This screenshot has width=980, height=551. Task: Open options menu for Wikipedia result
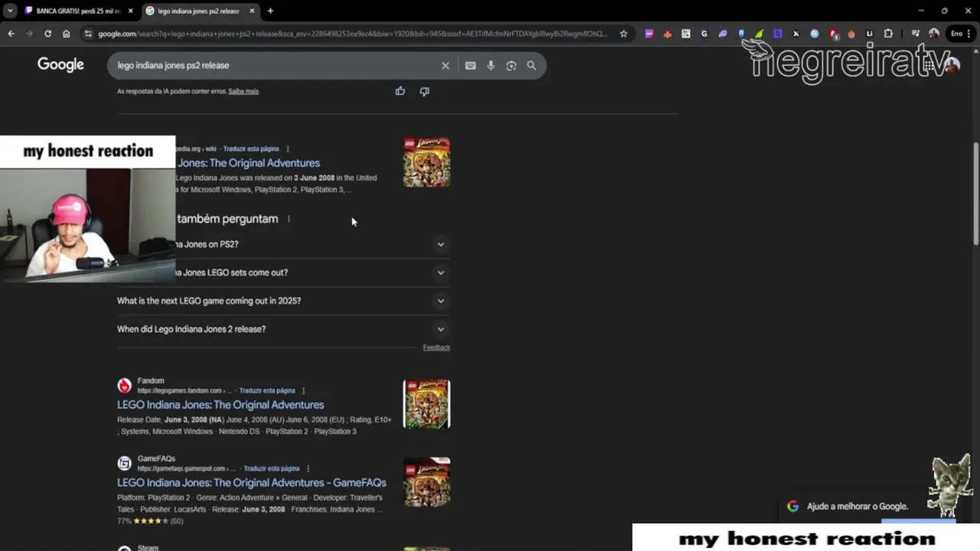(x=288, y=148)
